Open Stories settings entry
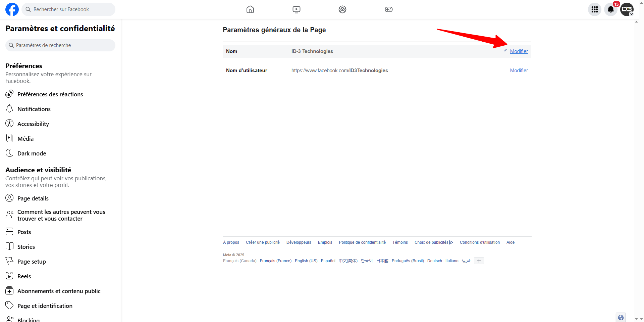The height and width of the screenshot is (322, 644). [60, 247]
